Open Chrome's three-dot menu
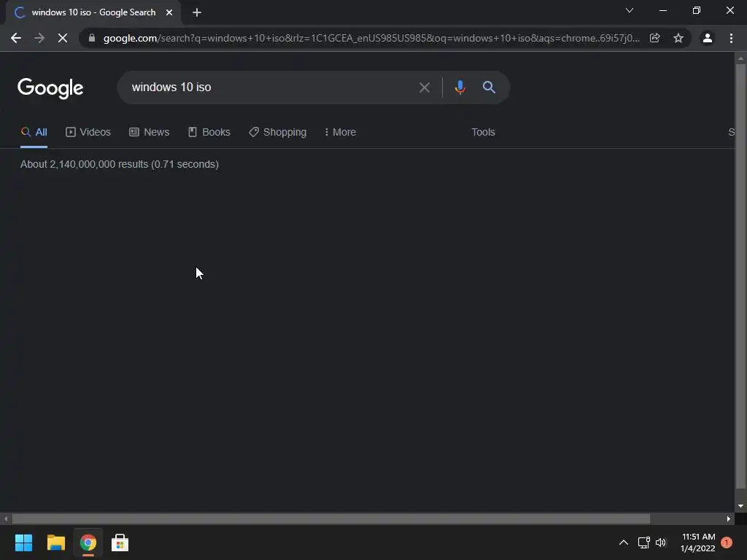747x560 pixels. tap(731, 38)
